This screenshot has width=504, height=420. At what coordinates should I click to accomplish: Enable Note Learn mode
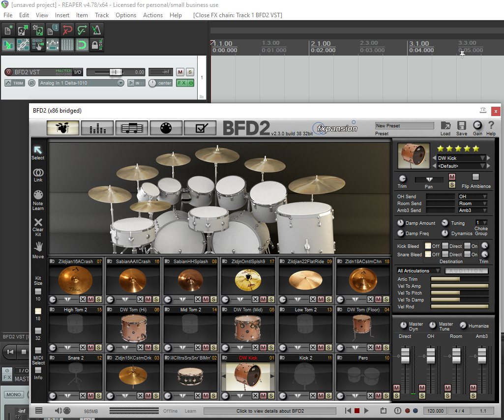tap(38, 200)
